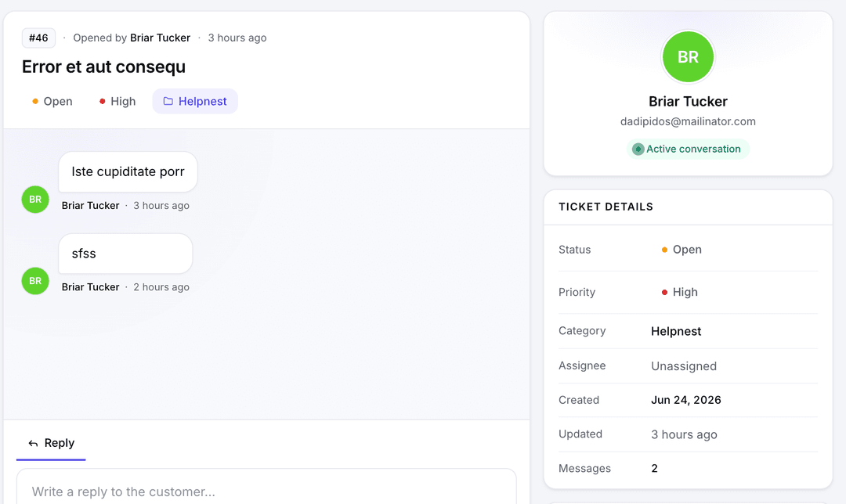Click '3 hours ago' under the 'Iste cupiditate porr' message
The image size is (846, 504).
161,205
